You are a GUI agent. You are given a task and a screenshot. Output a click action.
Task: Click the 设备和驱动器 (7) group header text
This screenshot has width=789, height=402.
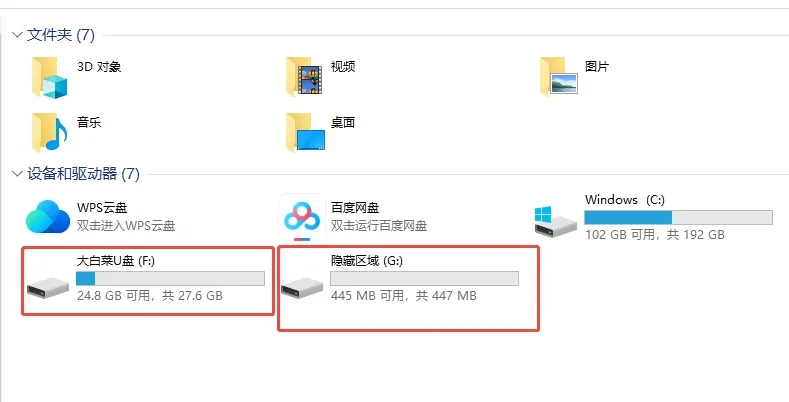click(84, 174)
